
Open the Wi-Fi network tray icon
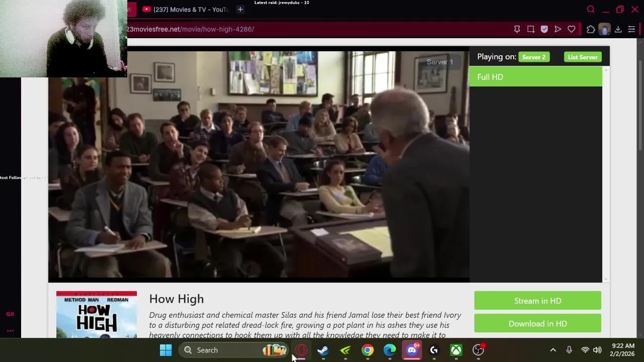click(x=585, y=350)
